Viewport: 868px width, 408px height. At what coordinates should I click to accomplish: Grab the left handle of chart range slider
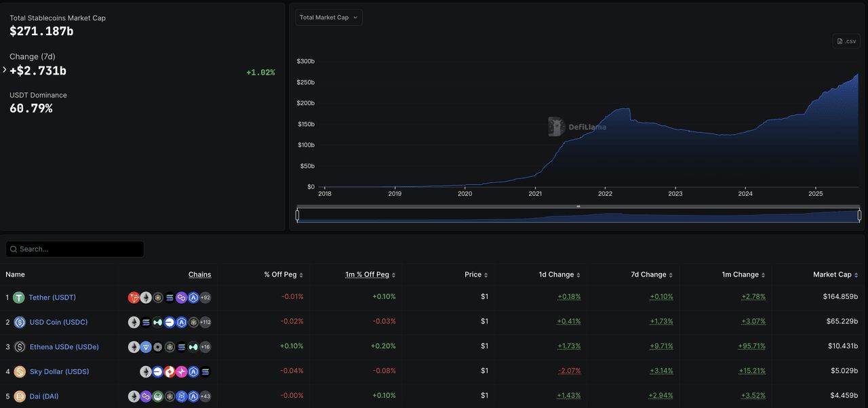(x=298, y=216)
